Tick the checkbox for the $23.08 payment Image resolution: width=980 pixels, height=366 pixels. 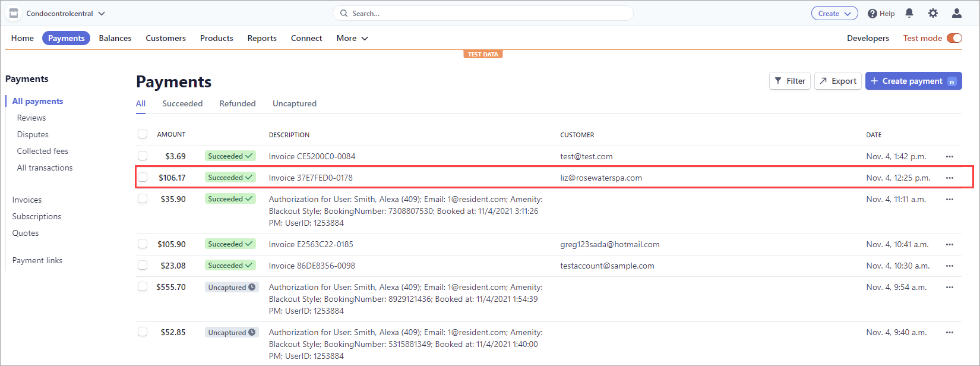click(x=143, y=265)
